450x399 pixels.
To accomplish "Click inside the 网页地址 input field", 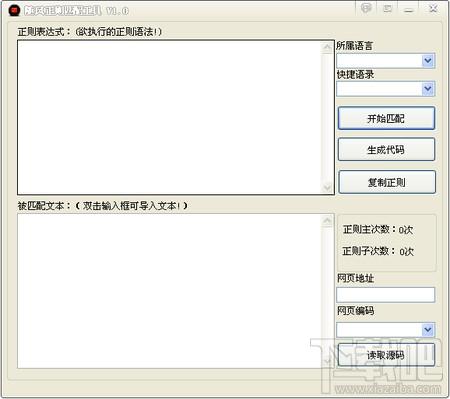I will click(x=386, y=295).
